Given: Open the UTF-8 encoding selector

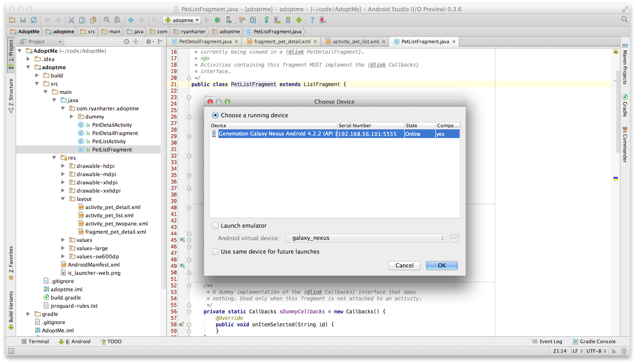Looking at the screenshot, I should coord(597,351).
